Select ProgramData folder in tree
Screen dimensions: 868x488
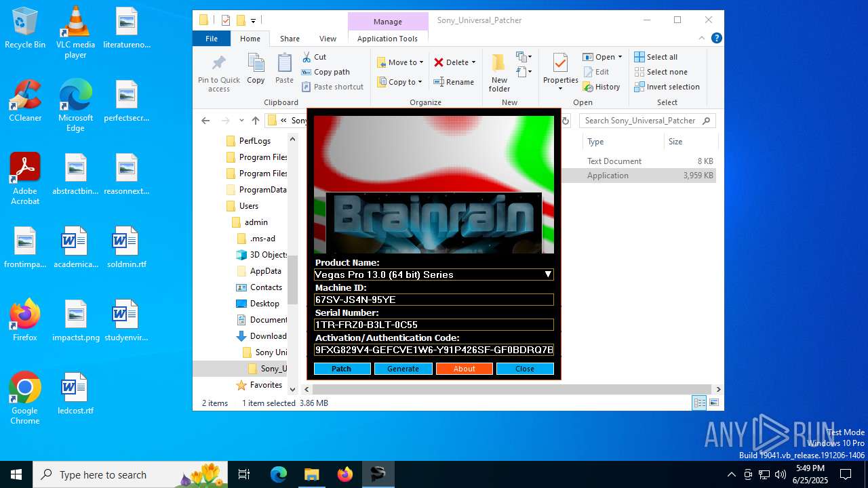(256, 190)
